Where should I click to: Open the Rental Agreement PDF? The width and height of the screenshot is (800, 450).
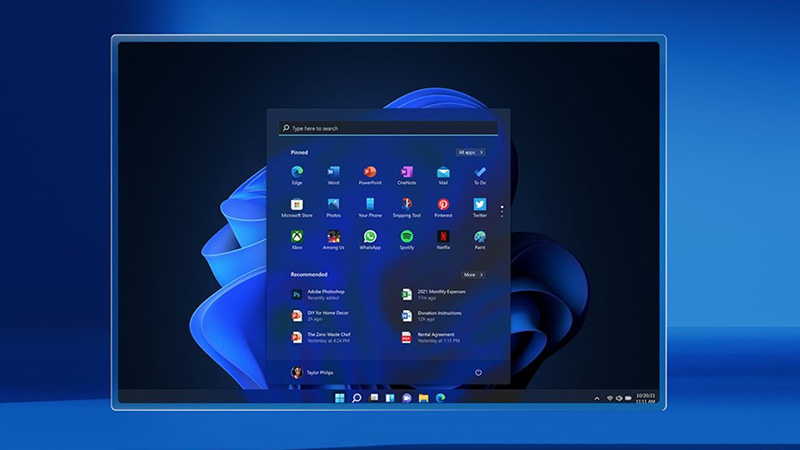click(x=431, y=337)
